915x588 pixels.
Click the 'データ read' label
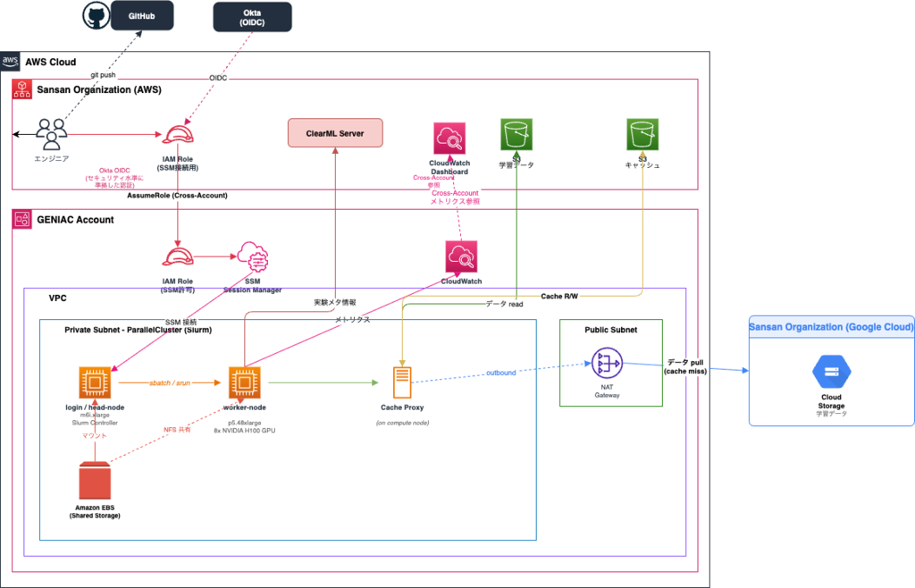tap(505, 304)
